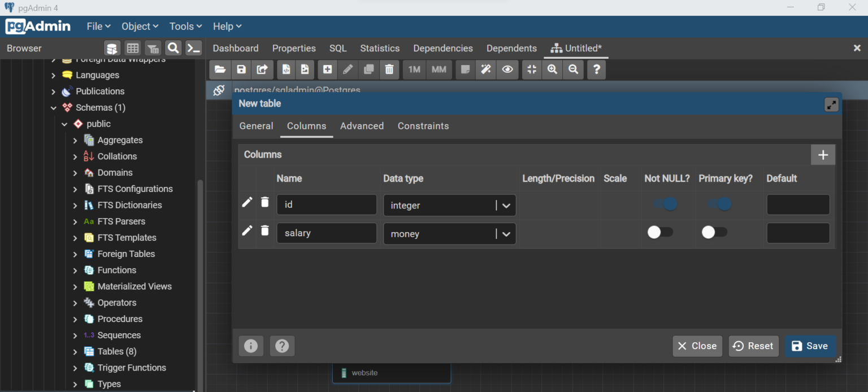The width and height of the screenshot is (868, 392).
Task: Open the data type dropdown for salary
Action: point(506,233)
